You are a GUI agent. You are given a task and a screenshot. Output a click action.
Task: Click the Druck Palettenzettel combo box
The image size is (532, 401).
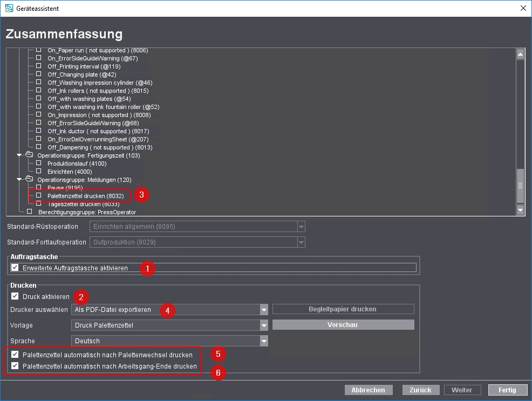(x=169, y=325)
